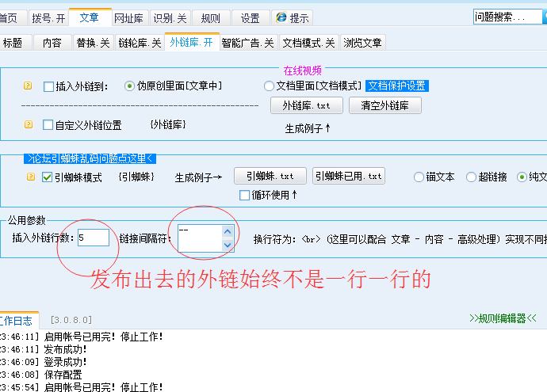
Task: Uncheck the 引蜘蛛模式 checkbox
Action: [x=47, y=177]
